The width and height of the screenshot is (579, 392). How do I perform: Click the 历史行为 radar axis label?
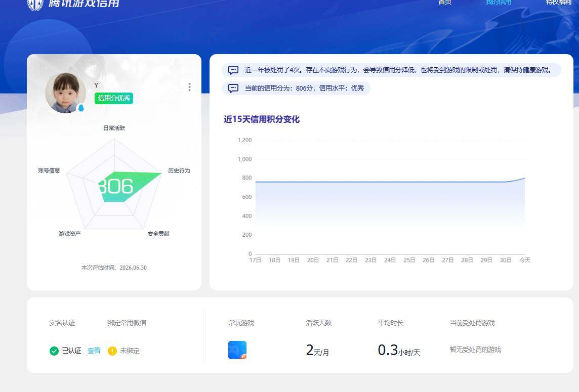[179, 170]
